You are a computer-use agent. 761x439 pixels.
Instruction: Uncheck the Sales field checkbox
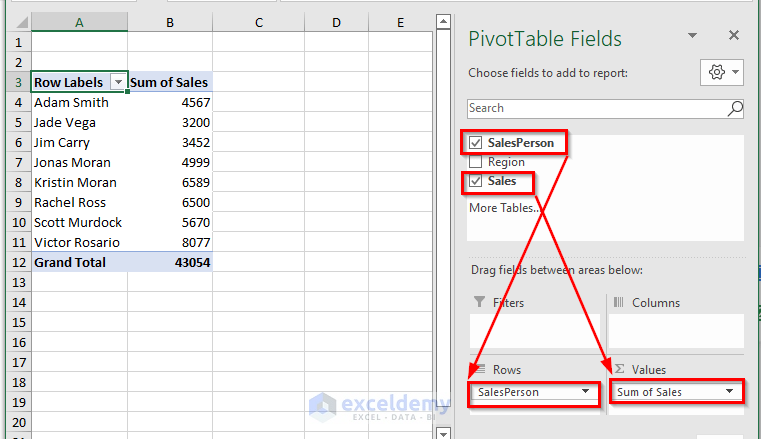click(x=475, y=181)
